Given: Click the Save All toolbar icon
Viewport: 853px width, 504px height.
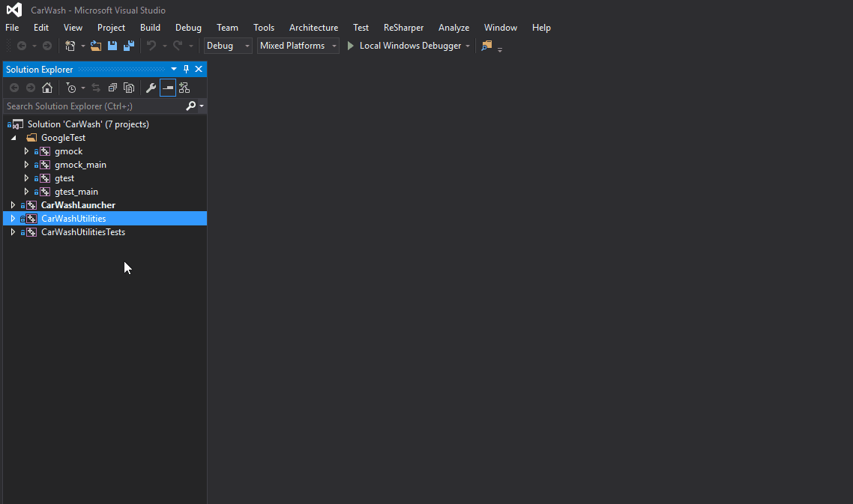Looking at the screenshot, I should [129, 46].
